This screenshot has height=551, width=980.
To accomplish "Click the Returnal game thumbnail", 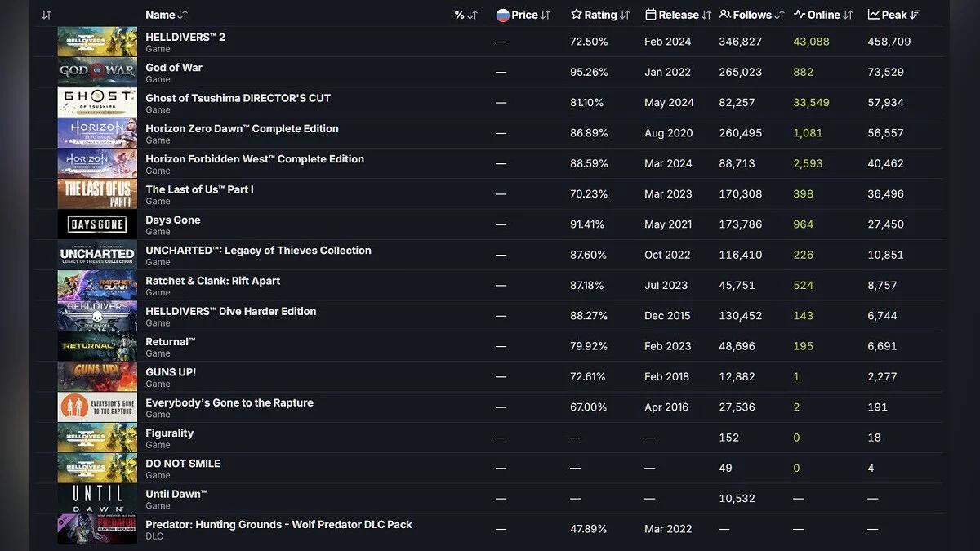I will pos(97,346).
